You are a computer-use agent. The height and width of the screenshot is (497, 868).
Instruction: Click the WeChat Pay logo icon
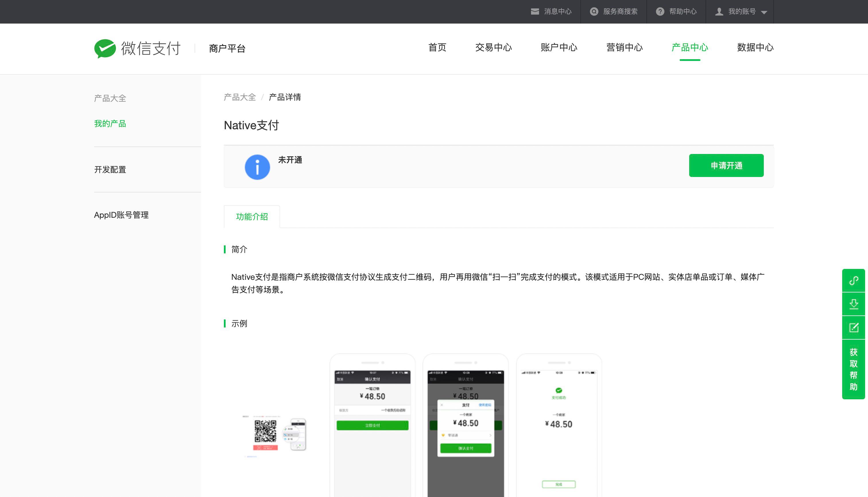click(105, 49)
